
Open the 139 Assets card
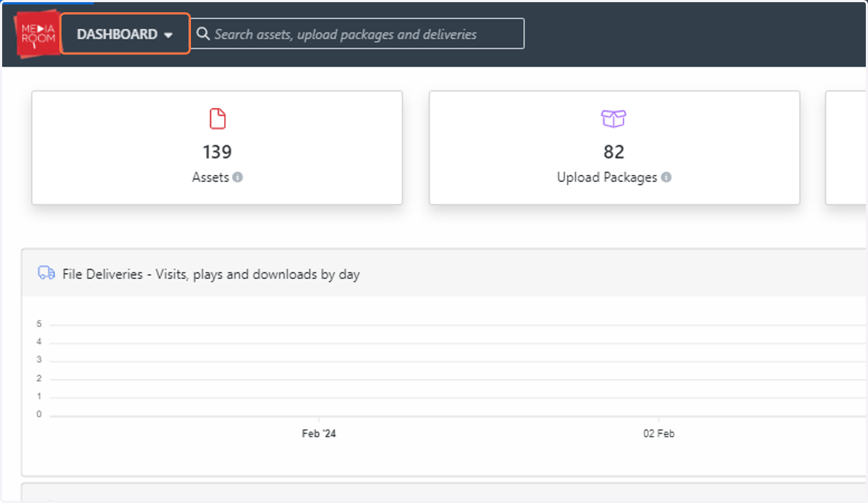(x=217, y=147)
